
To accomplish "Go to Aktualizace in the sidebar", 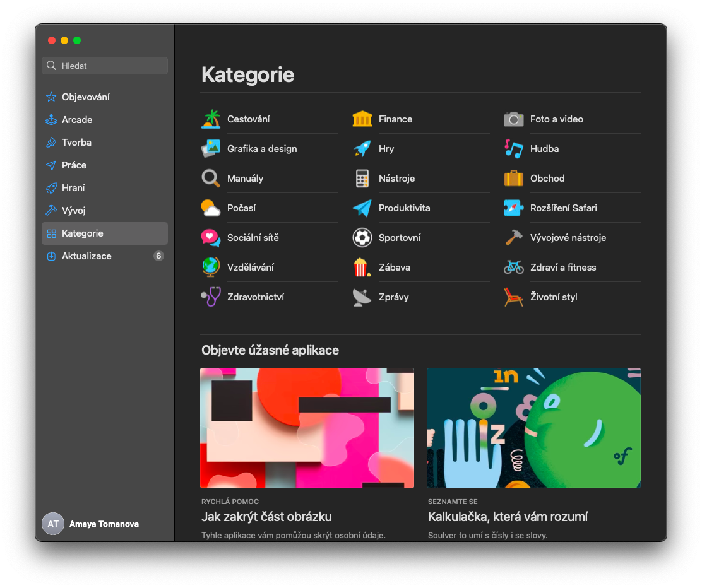I will coord(86,256).
